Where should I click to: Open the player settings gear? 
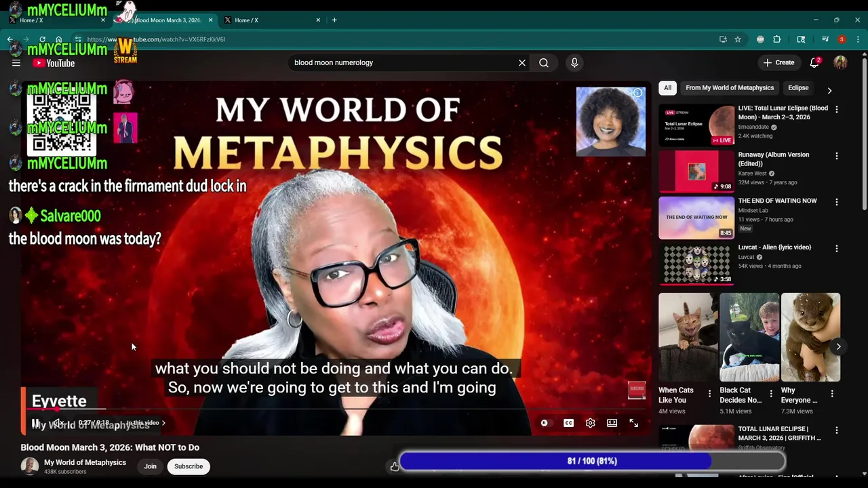click(590, 423)
